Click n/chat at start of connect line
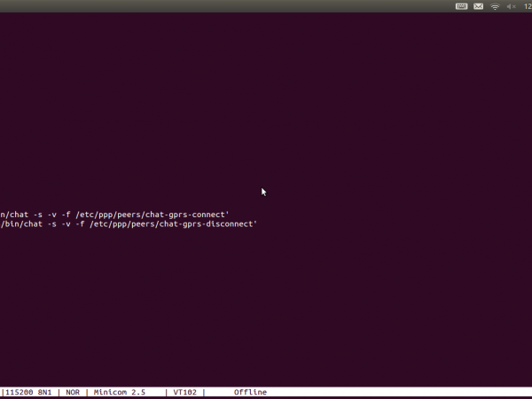 (x=12, y=214)
